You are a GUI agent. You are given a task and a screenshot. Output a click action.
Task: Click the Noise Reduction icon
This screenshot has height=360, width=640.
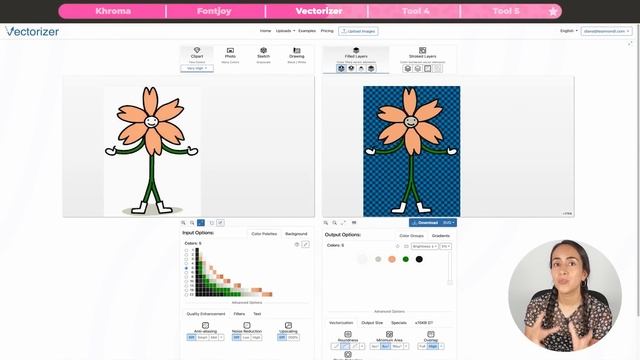[247, 325]
